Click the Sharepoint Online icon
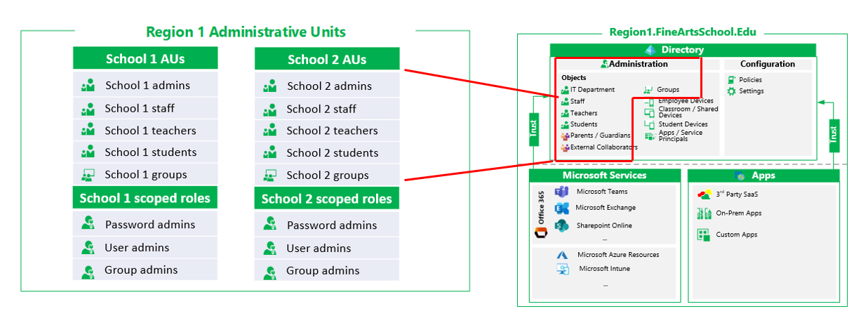 pos(561,225)
